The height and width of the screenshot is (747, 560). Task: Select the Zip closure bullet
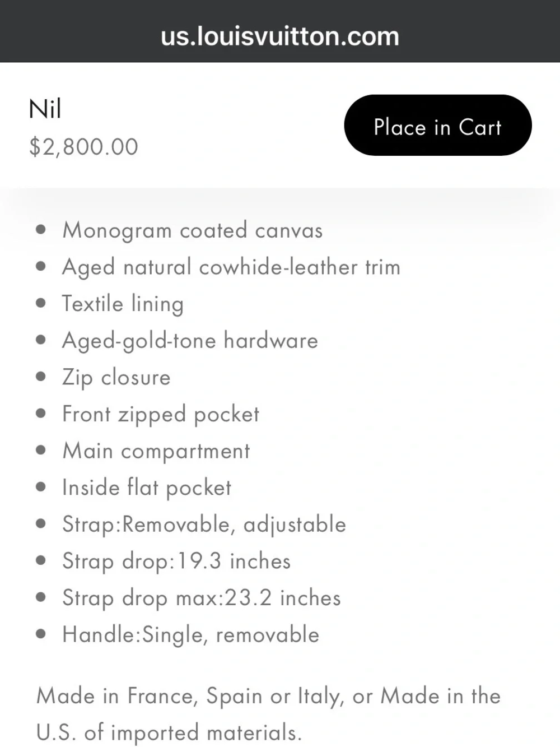click(116, 378)
